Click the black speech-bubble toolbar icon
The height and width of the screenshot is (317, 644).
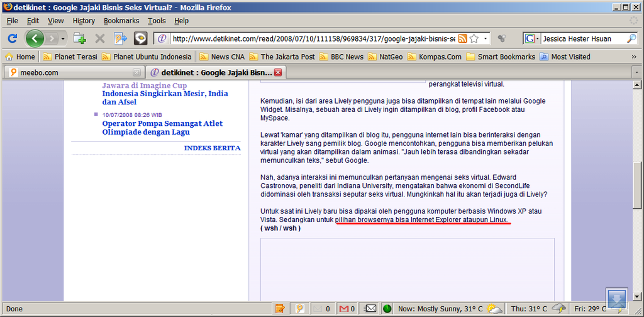click(x=140, y=38)
